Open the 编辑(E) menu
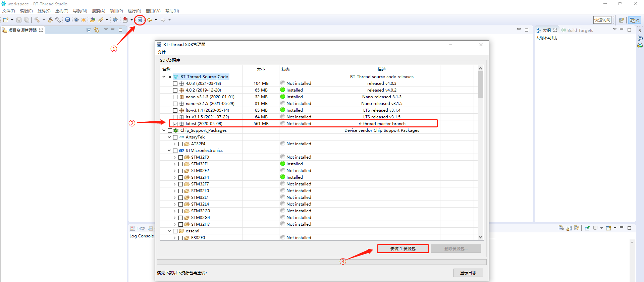 (x=26, y=11)
